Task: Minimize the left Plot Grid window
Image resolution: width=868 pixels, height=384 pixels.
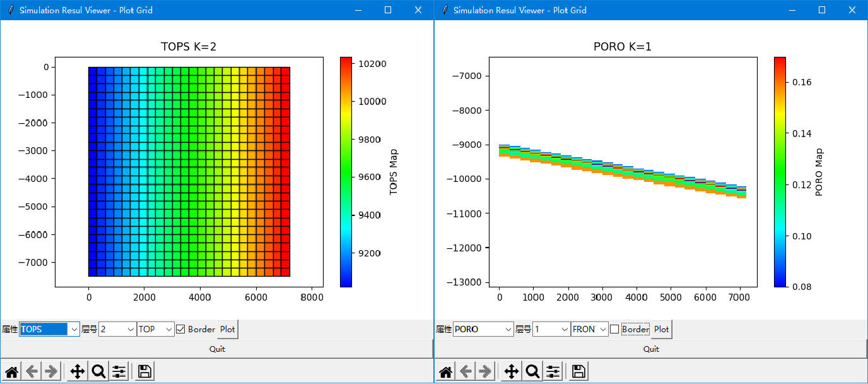Action: click(x=358, y=10)
